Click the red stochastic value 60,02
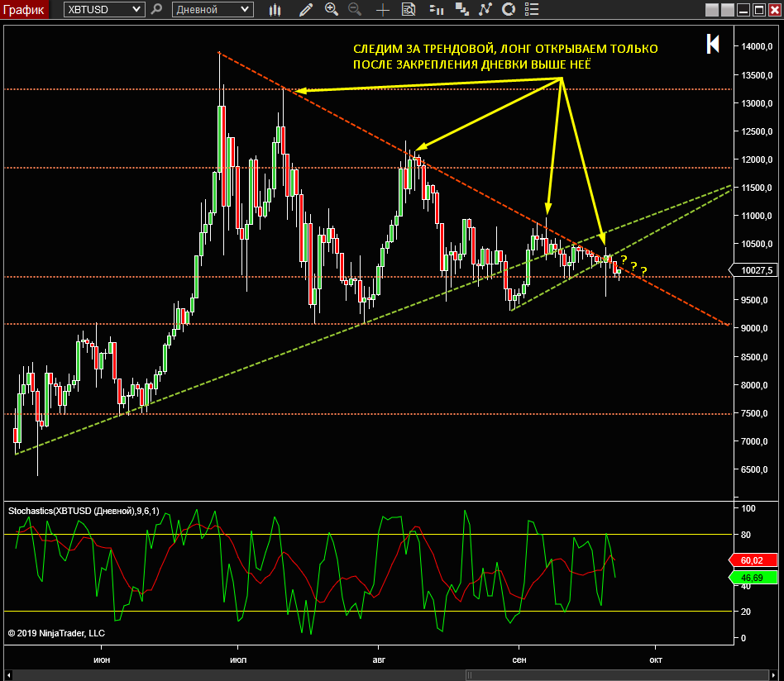 pos(753,560)
